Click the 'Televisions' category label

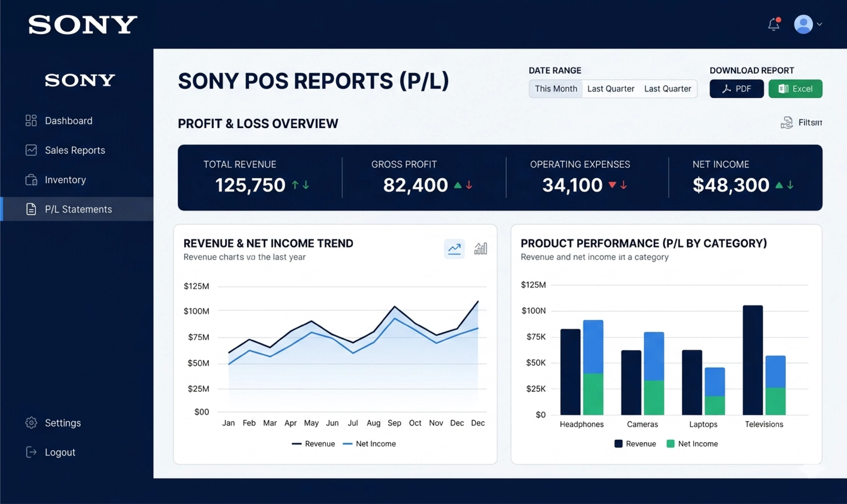pyautogui.click(x=764, y=425)
